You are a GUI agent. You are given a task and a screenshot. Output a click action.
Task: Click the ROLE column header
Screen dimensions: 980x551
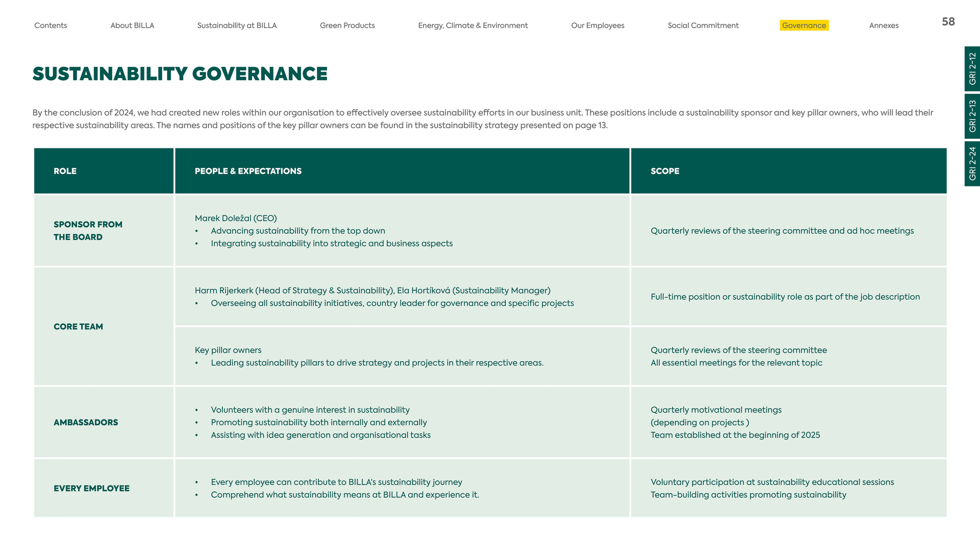pyautogui.click(x=104, y=171)
